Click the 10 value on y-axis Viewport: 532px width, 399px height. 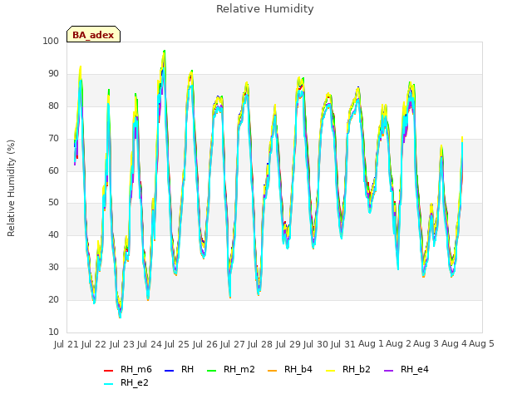pyautogui.click(x=53, y=332)
